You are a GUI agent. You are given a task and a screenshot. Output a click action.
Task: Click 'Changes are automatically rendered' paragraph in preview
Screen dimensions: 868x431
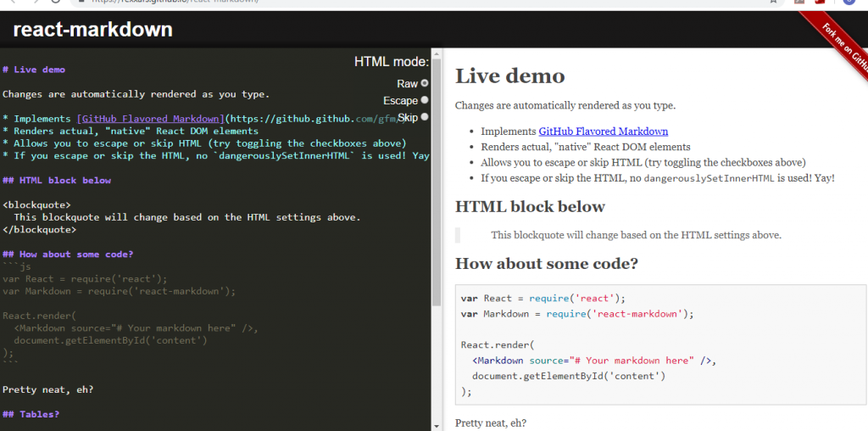565,105
